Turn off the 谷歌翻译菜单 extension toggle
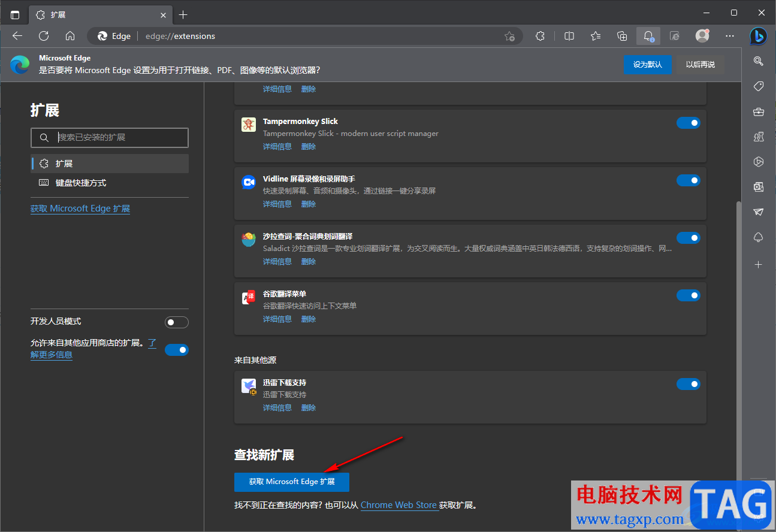Viewport: 776px width, 532px height. pos(689,295)
